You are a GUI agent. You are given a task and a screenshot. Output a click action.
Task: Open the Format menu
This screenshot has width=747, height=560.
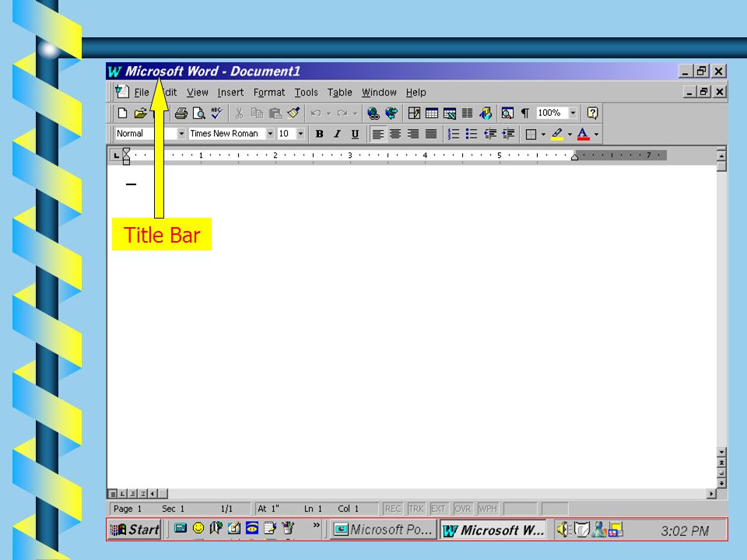coord(269,93)
